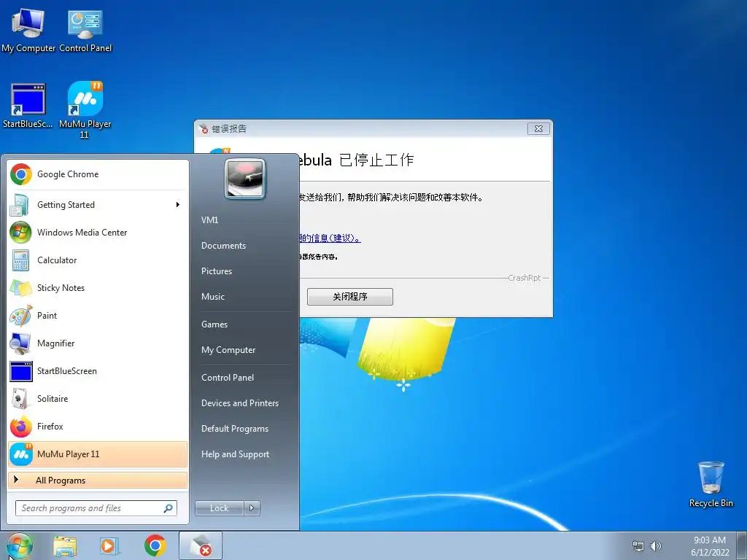Open the My Computer desktop icon
This screenshot has height=560, width=747.
click(28, 29)
